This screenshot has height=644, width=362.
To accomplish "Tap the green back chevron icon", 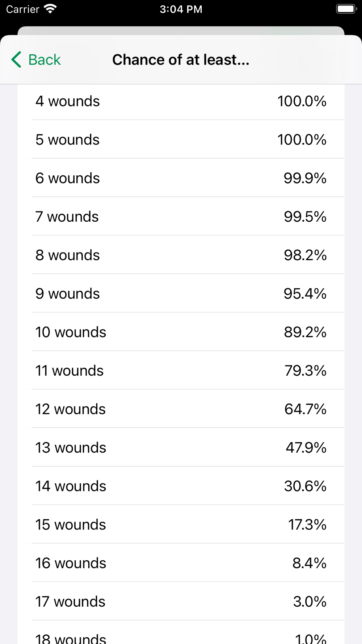I will point(16,60).
